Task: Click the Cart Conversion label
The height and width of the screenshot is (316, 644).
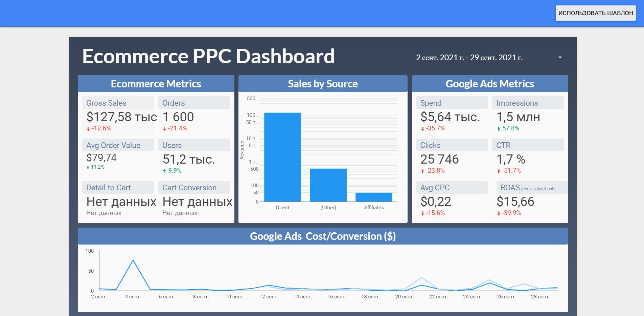Action: [189, 188]
